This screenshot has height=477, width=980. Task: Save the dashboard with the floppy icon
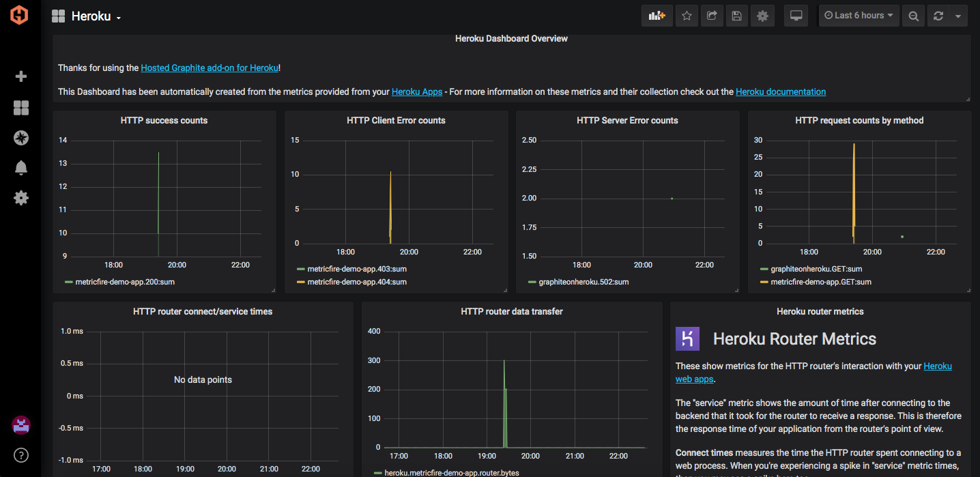736,16
